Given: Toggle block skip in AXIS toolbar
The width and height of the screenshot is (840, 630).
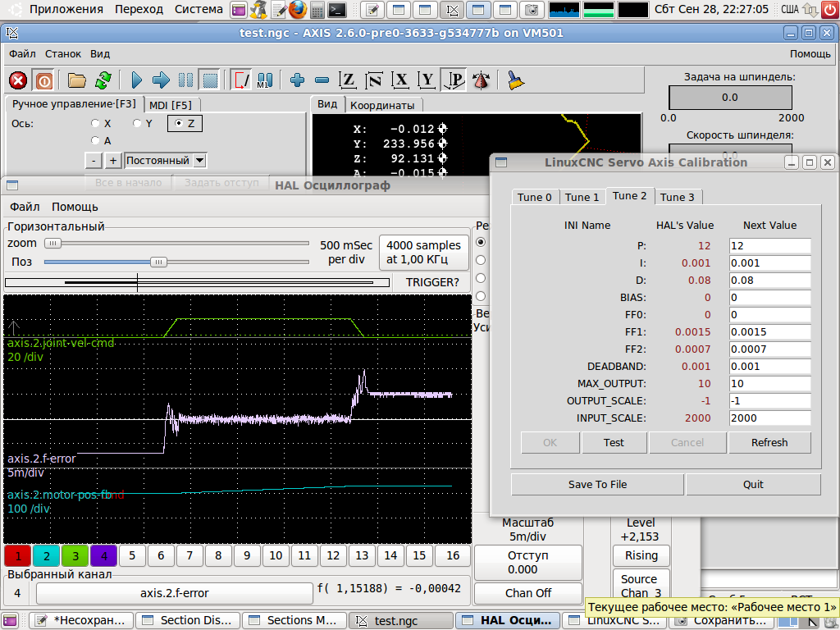Looking at the screenshot, I should pos(240,80).
